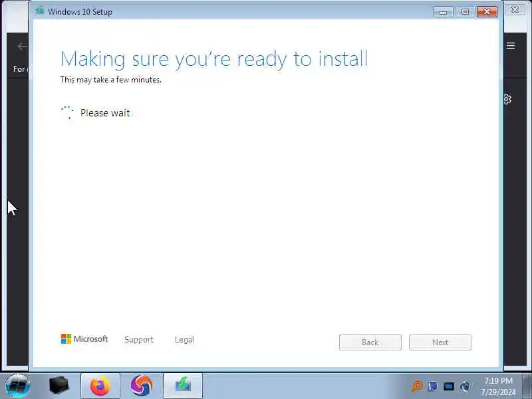Viewport: 532px width, 399px height.
Task: Switch to Windows Setup taskbar item
Action: (183, 386)
